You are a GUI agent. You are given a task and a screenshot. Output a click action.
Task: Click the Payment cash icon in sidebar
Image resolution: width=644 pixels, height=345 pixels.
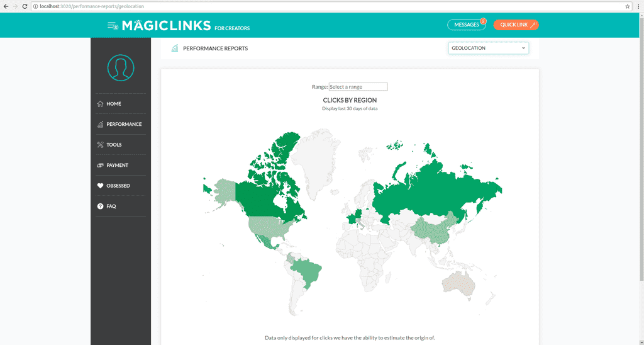click(x=100, y=166)
